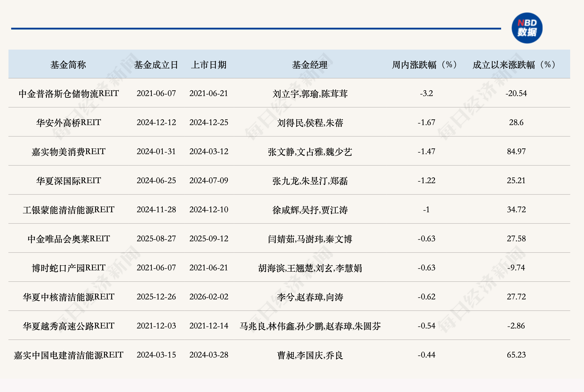
Task: Select managers cell 张文静,文占雅,魏少艺
Action: [x=310, y=152]
